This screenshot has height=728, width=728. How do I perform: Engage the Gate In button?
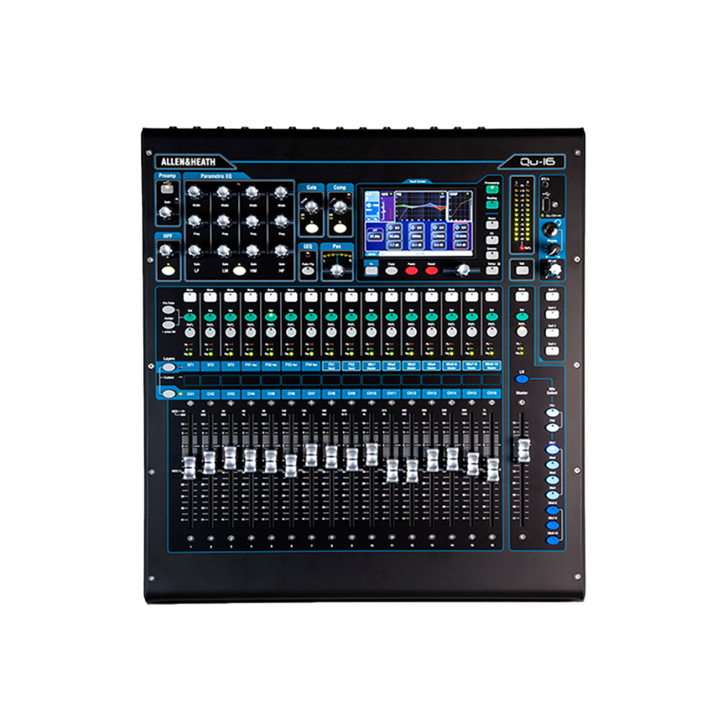point(312,228)
